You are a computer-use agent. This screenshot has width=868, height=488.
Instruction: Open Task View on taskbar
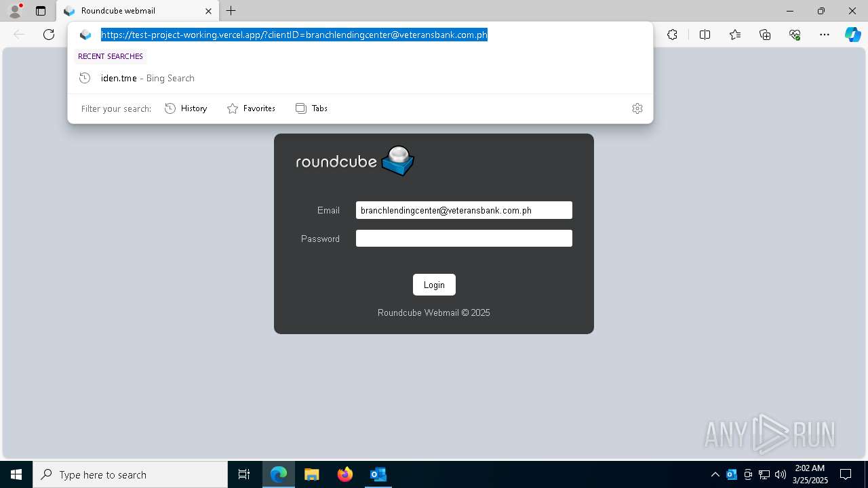point(244,474)
